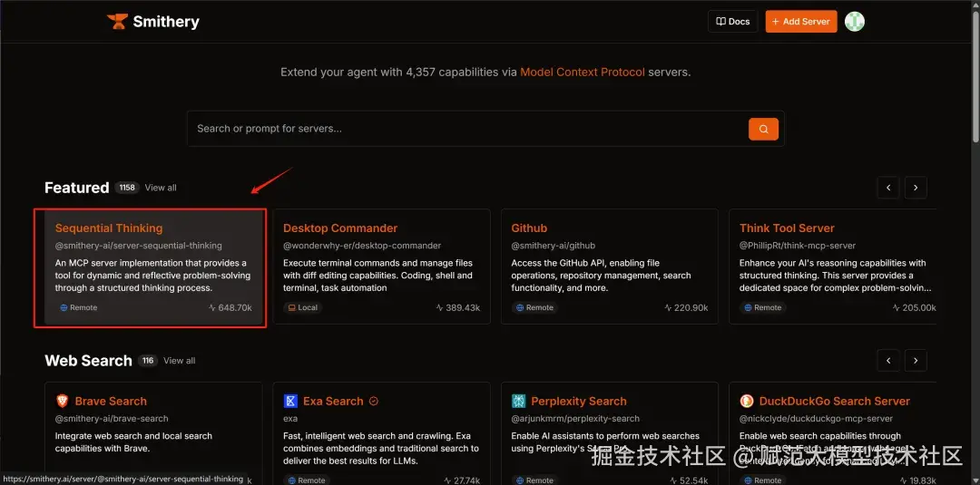Click the Featured section heading
The height and width of the screenshot is (485, 980).
click(77, 188)
